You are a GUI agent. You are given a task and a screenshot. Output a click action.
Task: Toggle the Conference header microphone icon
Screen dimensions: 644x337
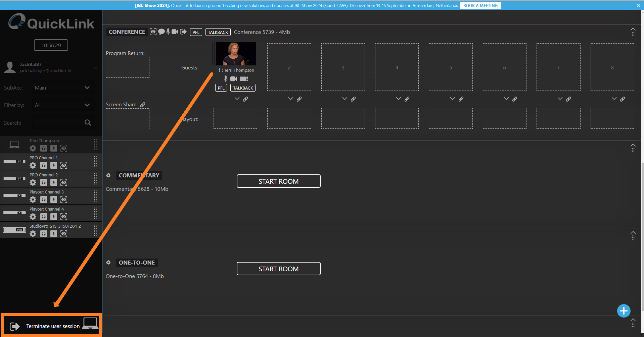click(168, 32)
